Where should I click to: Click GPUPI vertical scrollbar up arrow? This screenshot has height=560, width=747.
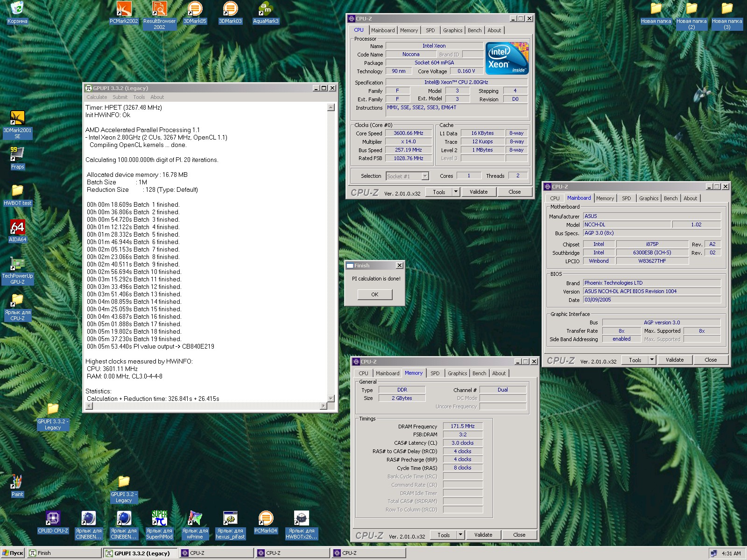coord(331,107)
